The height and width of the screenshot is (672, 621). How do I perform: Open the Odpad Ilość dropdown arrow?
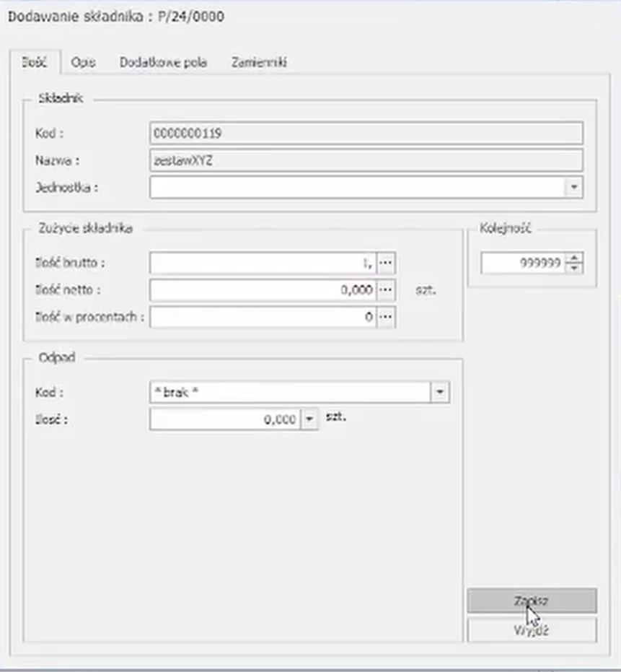click(309, 419)
